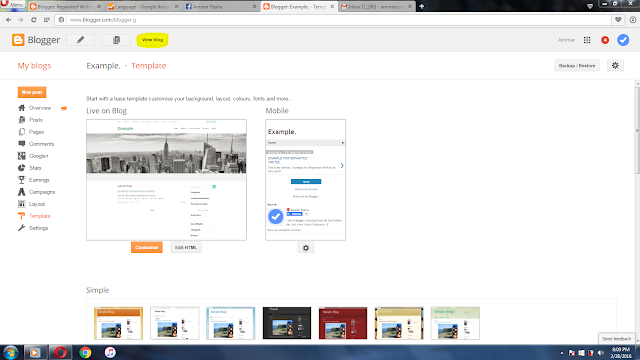
Task: Select the dark red Simple template thumbnail
Action: coord(343,323)
